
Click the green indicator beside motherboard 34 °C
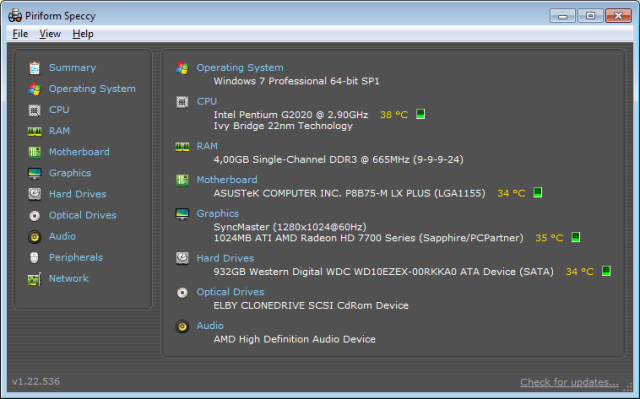pyautogui.click(x=538, y=193)
